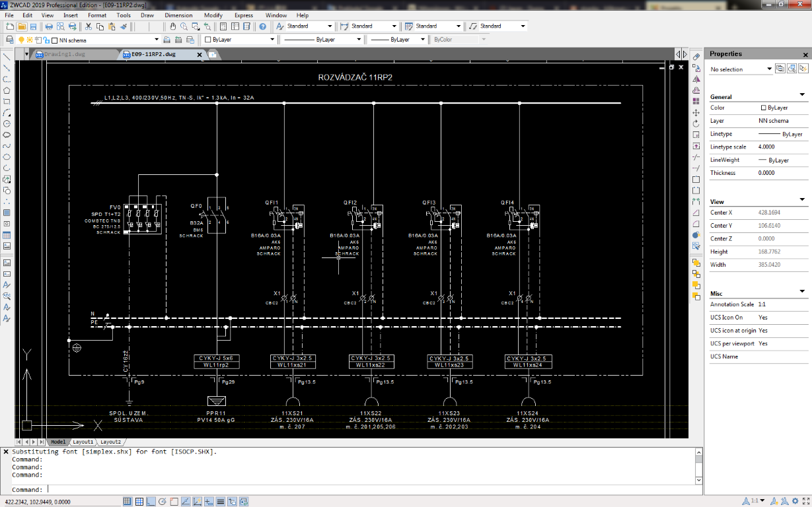Toggle Object Snap Tracking in status bar
The height and width of the screenshot is (507, 812).
tap(186, 502)
